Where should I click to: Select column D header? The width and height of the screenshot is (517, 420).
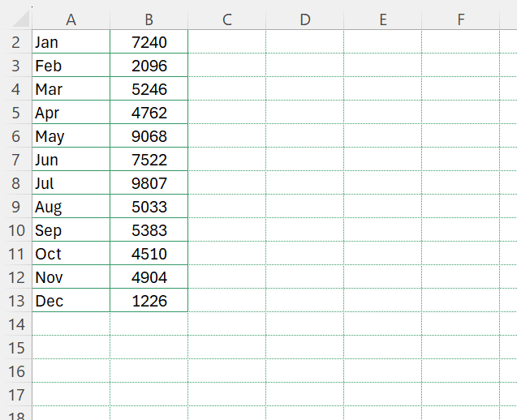tap(305, 19)
